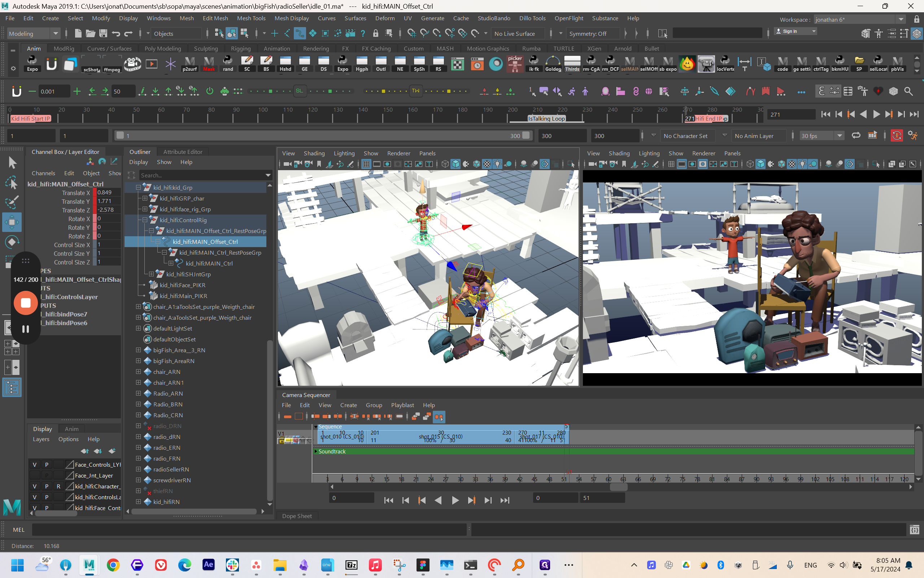Click the SpSh shelf button
The height and width of the screenshot is (578, 924).
click(419, 64)
